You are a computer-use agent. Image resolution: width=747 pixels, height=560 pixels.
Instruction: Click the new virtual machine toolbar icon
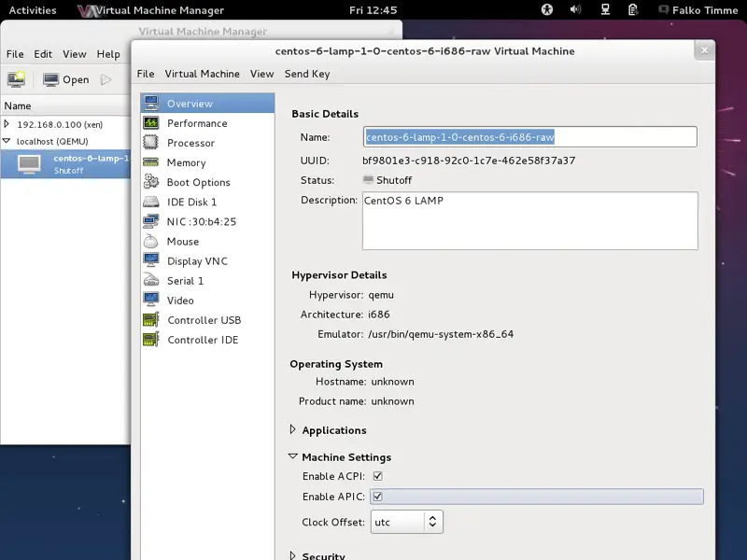pyautogui.click(x=16, y=79)
